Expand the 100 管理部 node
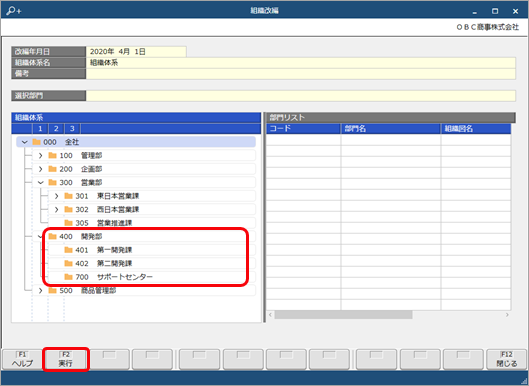 tap(40, 156)
